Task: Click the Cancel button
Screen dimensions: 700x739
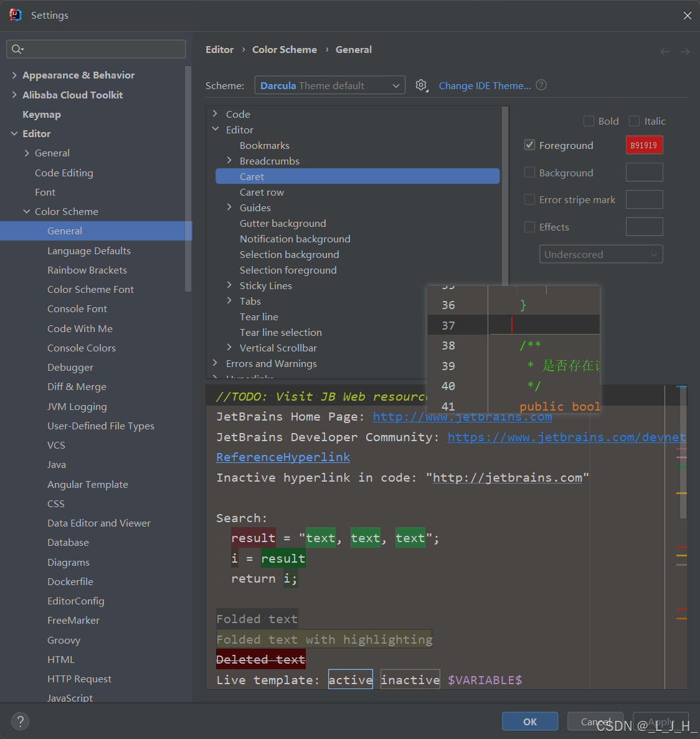Action: pyautogui.click(x=595, y=722)
